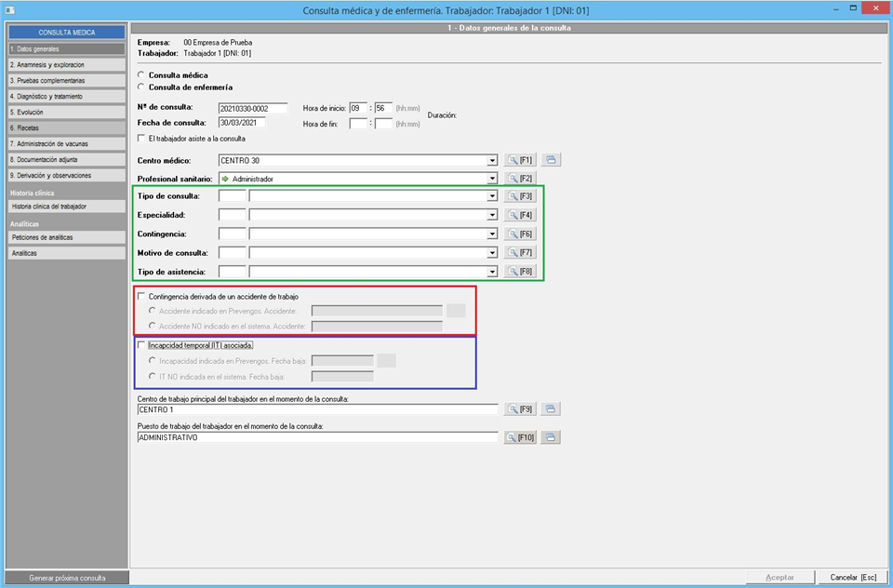Click the Tipo de consulta search [F3] icon

519,196
